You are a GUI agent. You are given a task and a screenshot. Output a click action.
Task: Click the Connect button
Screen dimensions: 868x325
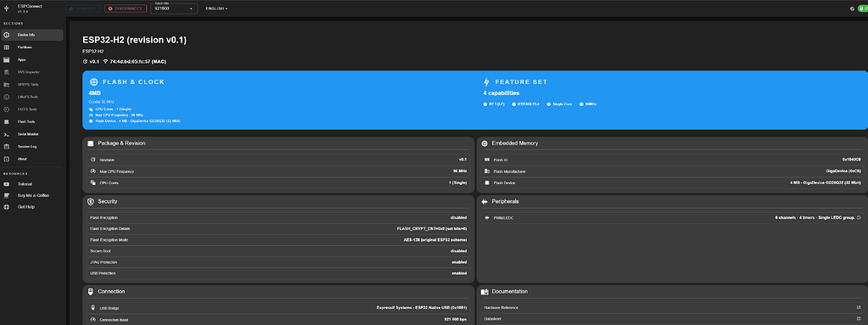[84, 8]
